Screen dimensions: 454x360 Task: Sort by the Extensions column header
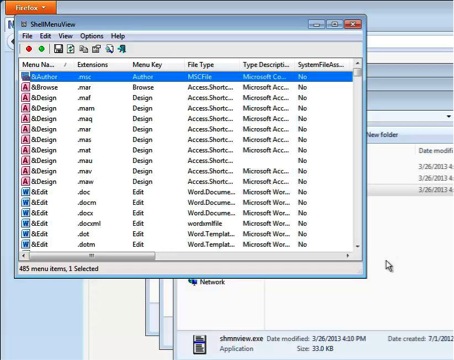click(x=102, y=65)
